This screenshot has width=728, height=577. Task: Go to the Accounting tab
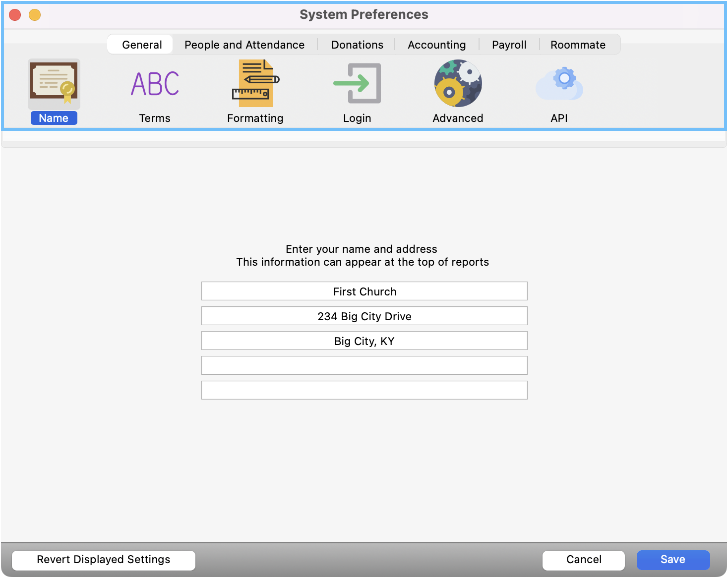436,45
